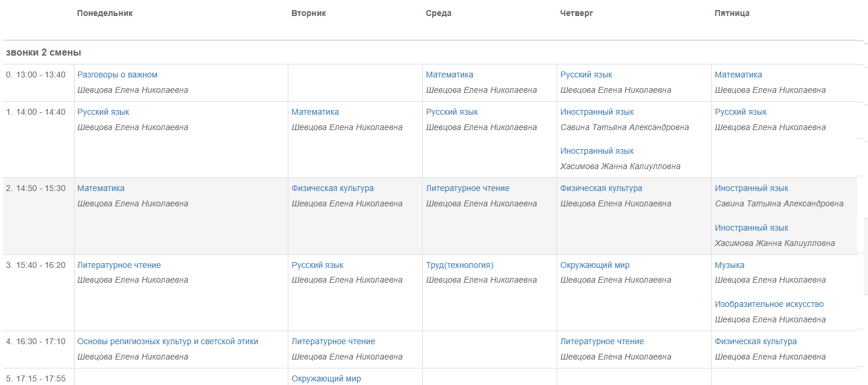
Task: Open Wednesday's Литературное чтение lesson at 14:50
Action: coord(468,188)
